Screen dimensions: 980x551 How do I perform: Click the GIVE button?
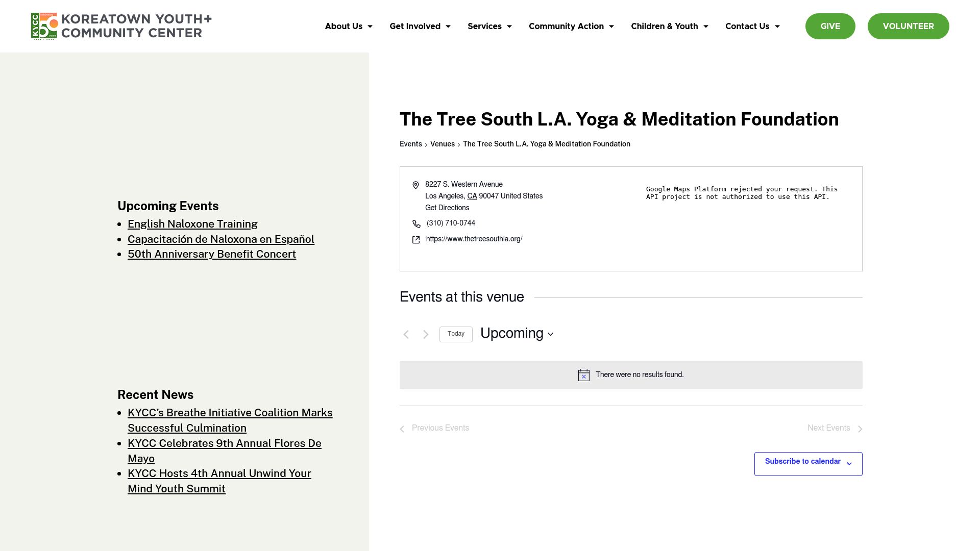click(830, 26)
